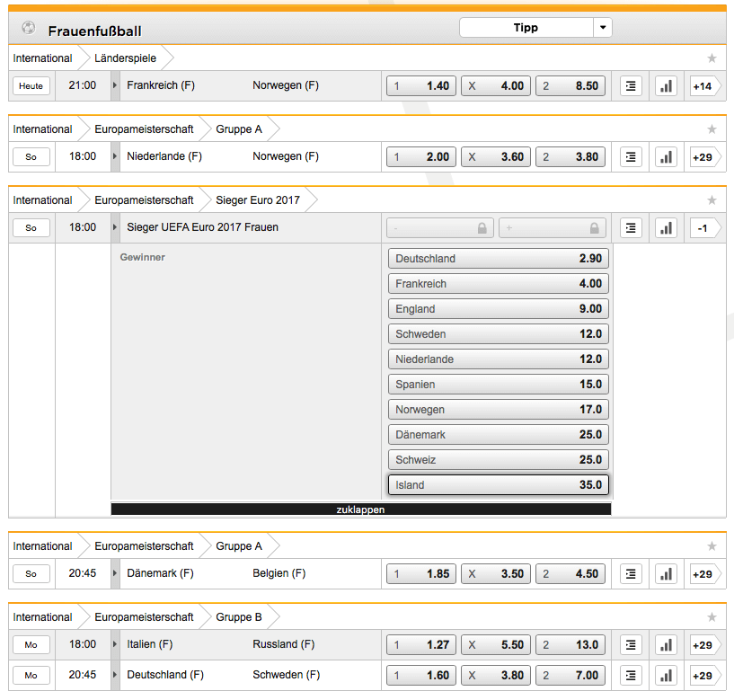The image size is (734, 700).
Task: Click list icon for Italien vs Russland
Action: pos(632,645)
